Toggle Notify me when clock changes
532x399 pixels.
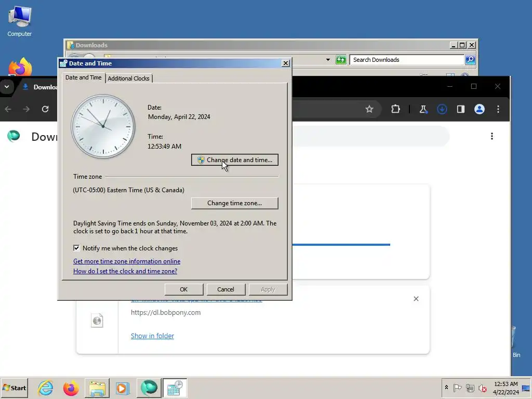point(76,248)
